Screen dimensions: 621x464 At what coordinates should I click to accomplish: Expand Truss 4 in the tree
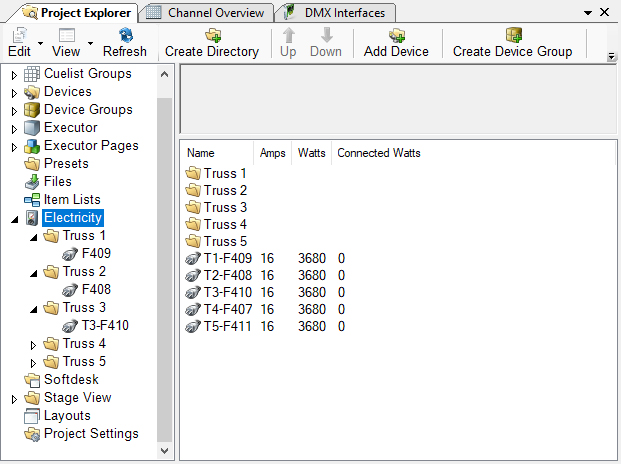click(33, 345)
